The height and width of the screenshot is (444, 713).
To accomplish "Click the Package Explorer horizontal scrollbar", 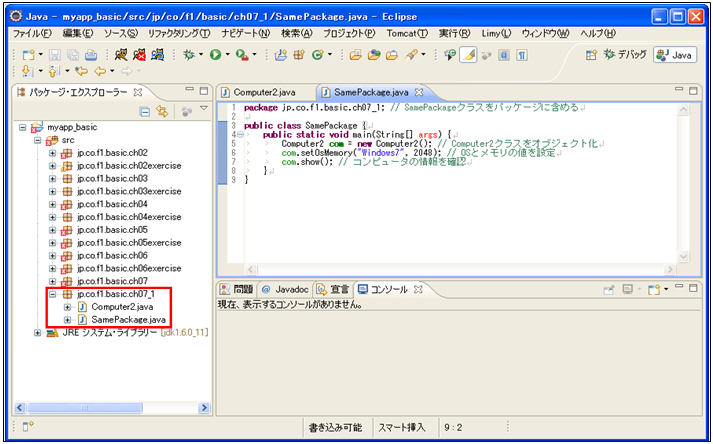I will coord(110,407).
